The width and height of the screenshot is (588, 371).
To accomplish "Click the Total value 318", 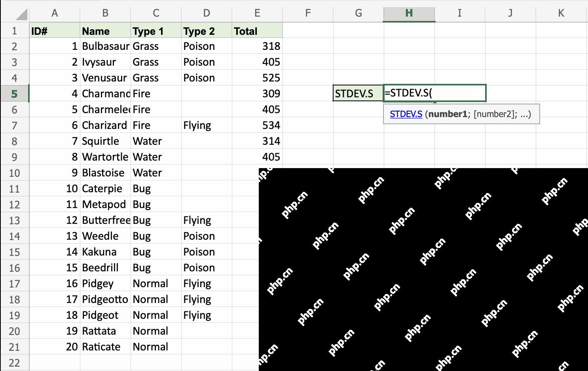I will click(257, 46).
